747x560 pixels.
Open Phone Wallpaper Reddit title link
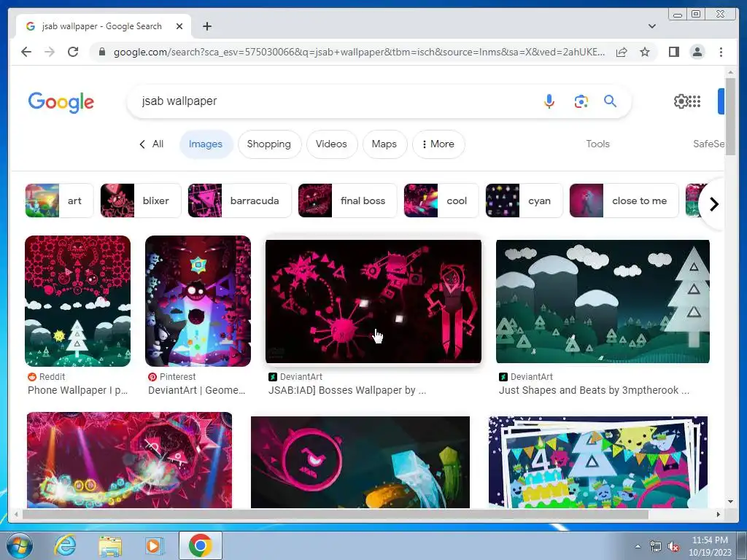[x=77, y=390]
